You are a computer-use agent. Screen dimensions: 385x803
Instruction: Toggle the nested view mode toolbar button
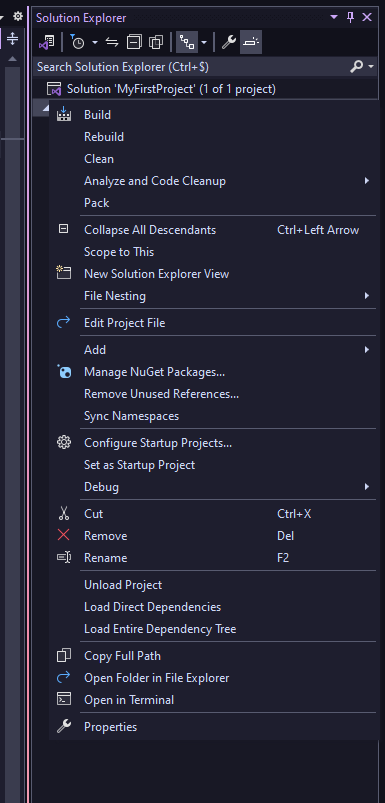[x=187, y=43]
